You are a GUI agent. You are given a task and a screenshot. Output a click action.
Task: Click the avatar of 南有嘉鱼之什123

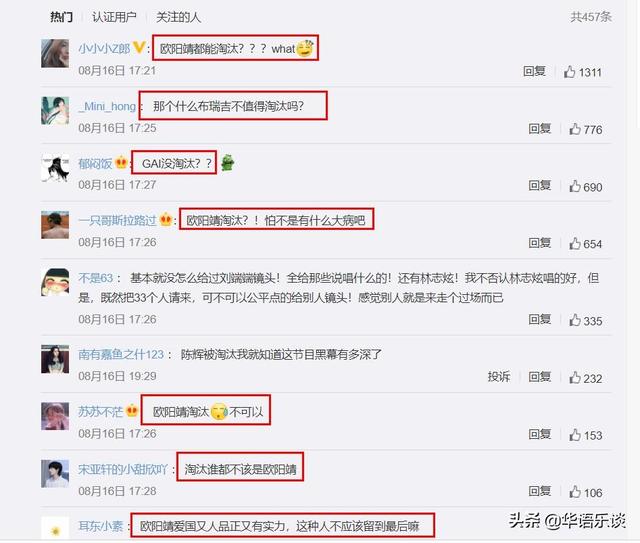click(55, 359)
